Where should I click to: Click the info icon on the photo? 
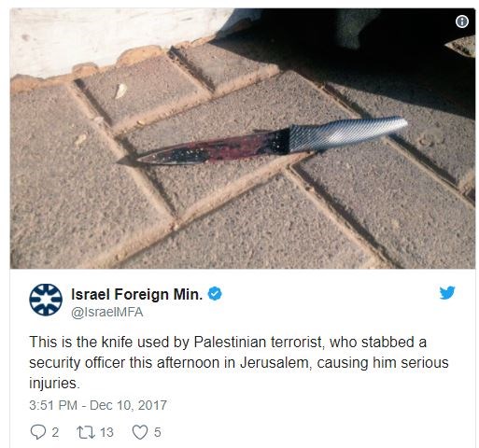coord(462,21)
